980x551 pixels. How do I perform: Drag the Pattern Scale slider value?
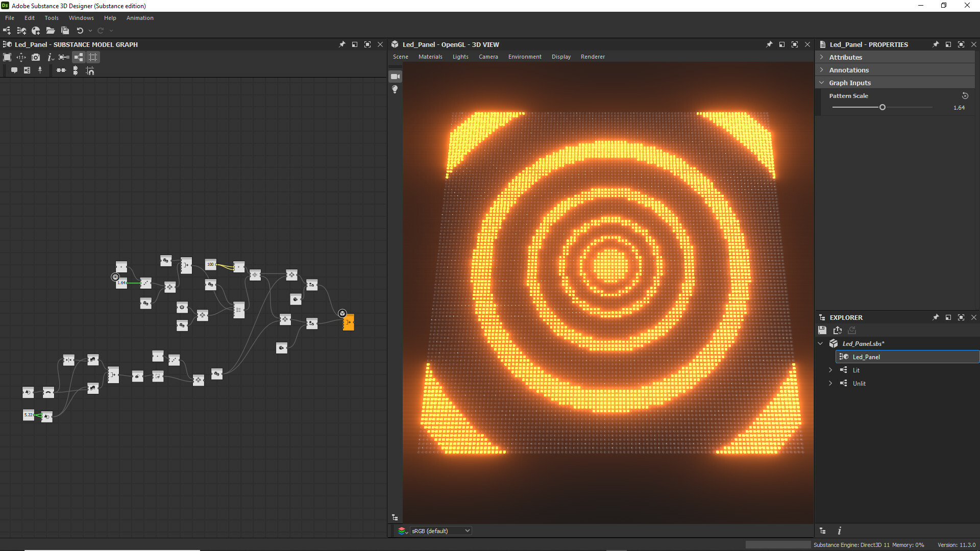coord(883,106)
